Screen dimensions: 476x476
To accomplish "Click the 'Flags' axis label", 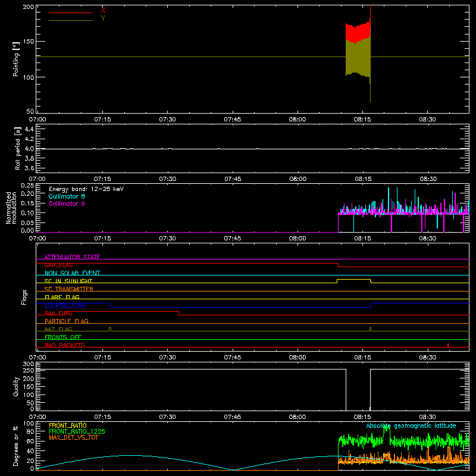I will coord(24,297).
